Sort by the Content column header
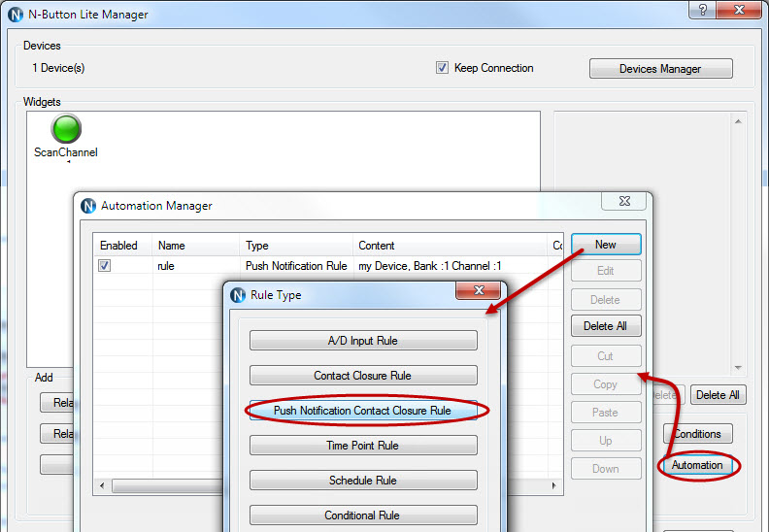Image resolution: width=769 pixels, height=532 pixels. [x=451, y=246]
